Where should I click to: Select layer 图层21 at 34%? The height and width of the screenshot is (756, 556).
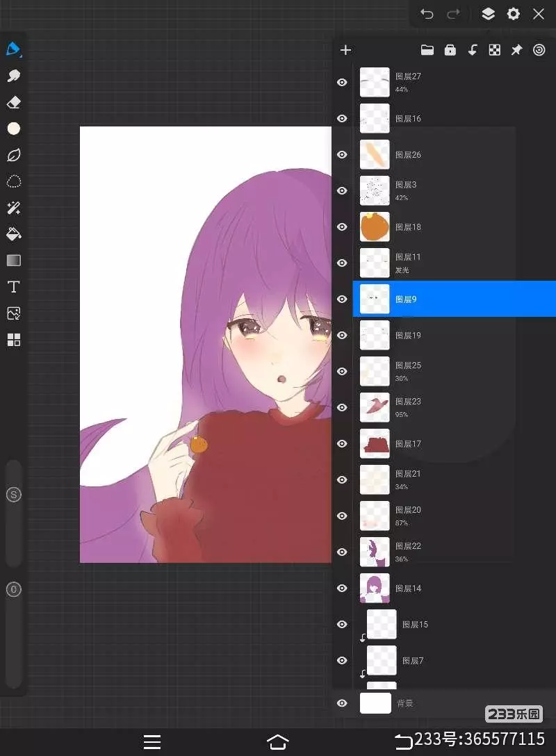pos(454,479)
